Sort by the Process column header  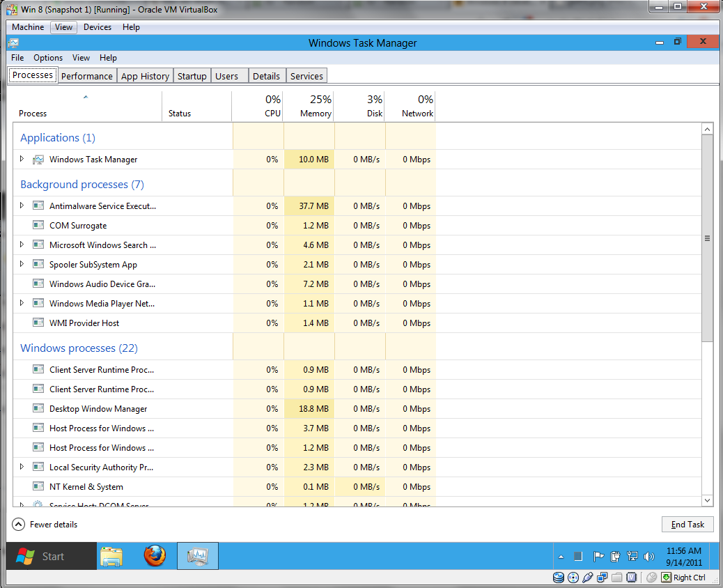[88, 107]
